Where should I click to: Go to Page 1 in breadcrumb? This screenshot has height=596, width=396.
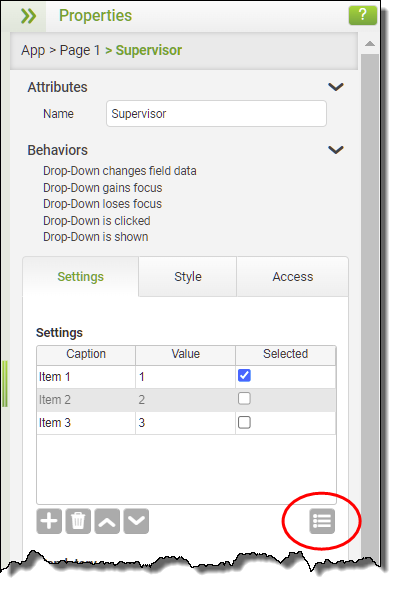[80, 50]
